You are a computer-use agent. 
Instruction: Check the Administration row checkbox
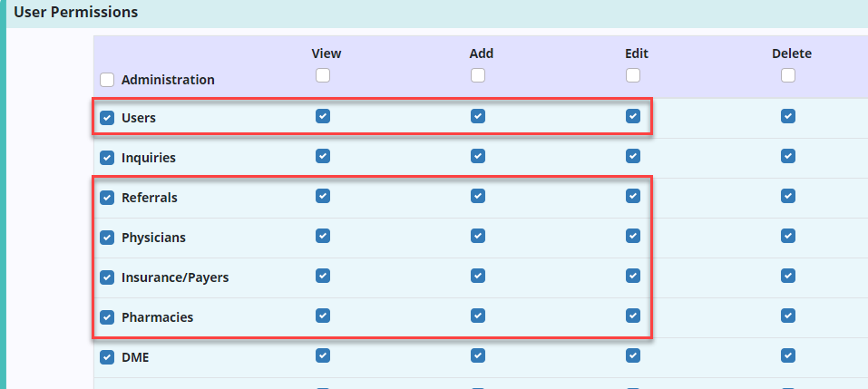[x=107, y=80]
